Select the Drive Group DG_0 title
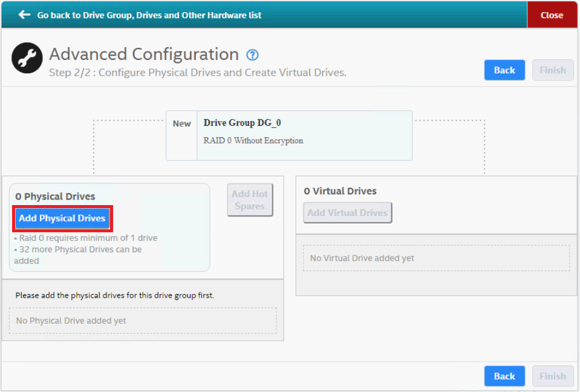The image size is (580, 392). tap(242, 123)
